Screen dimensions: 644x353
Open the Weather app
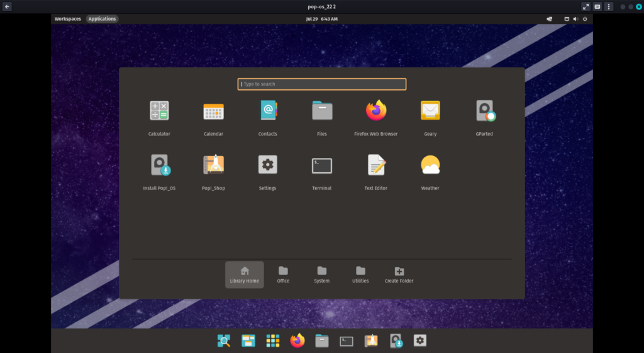tap(430, 165)
